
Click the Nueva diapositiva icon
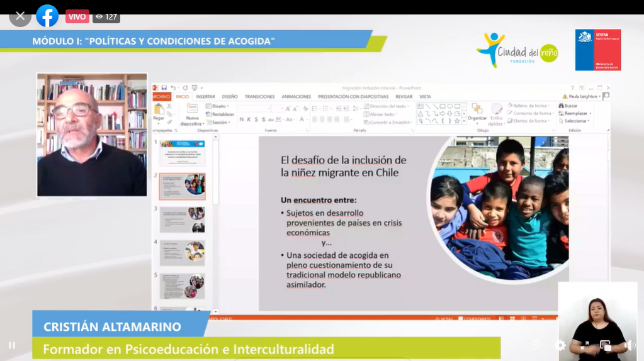coord(192,110)
